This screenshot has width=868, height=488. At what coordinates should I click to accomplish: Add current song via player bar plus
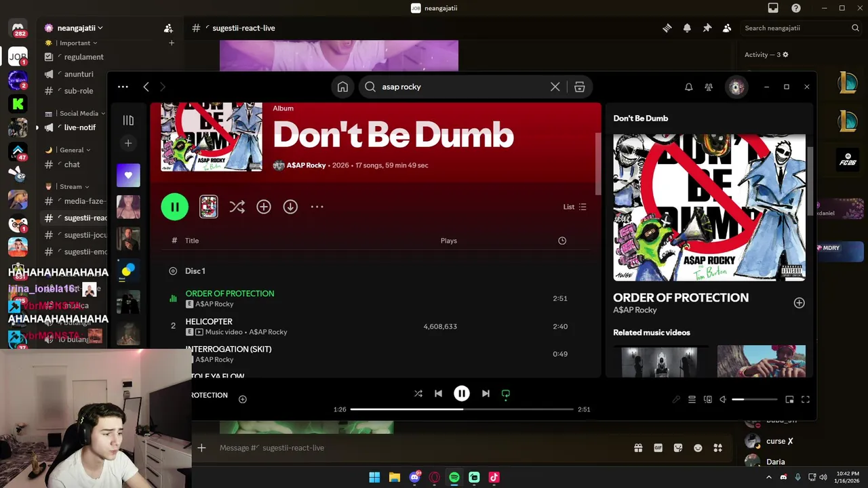pyautogui.click(x=243, y=399)
